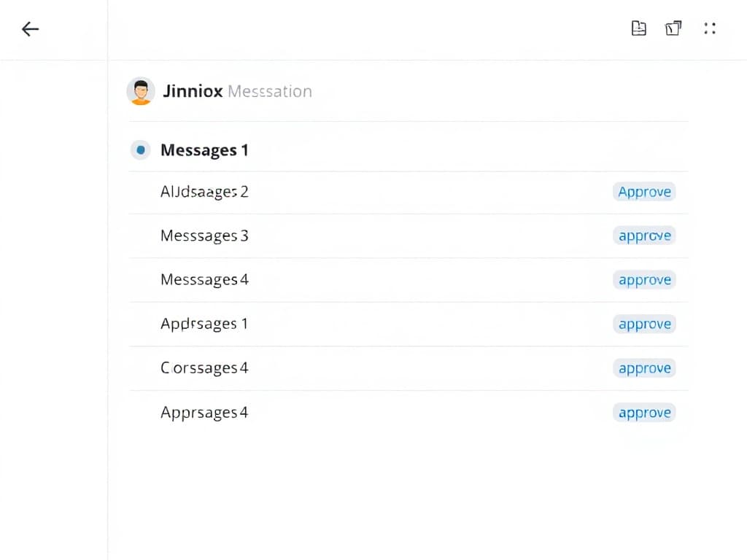Approve the Messsages 3 row
The height and width of the screenshot is (560, 747).
[x=644, y=236]
